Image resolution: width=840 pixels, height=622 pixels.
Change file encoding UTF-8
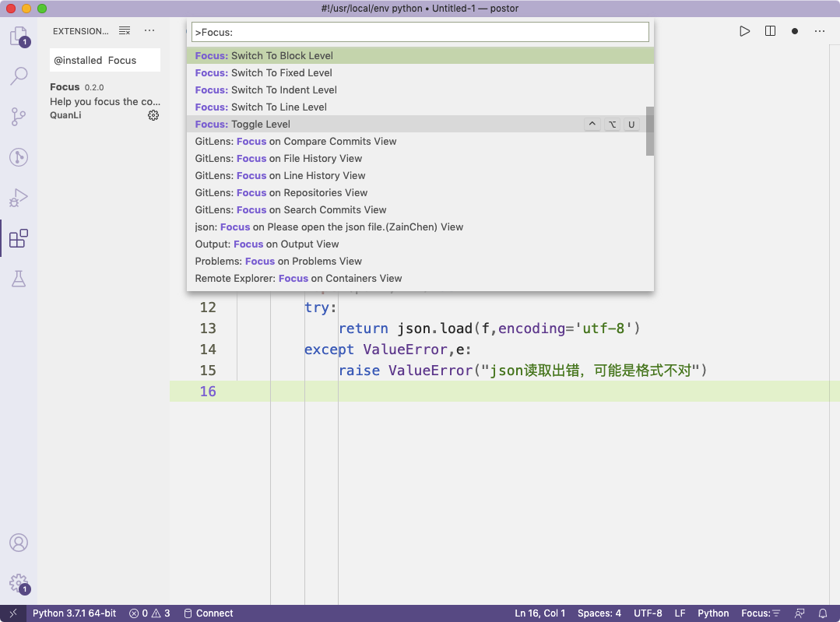coord(648,613)
